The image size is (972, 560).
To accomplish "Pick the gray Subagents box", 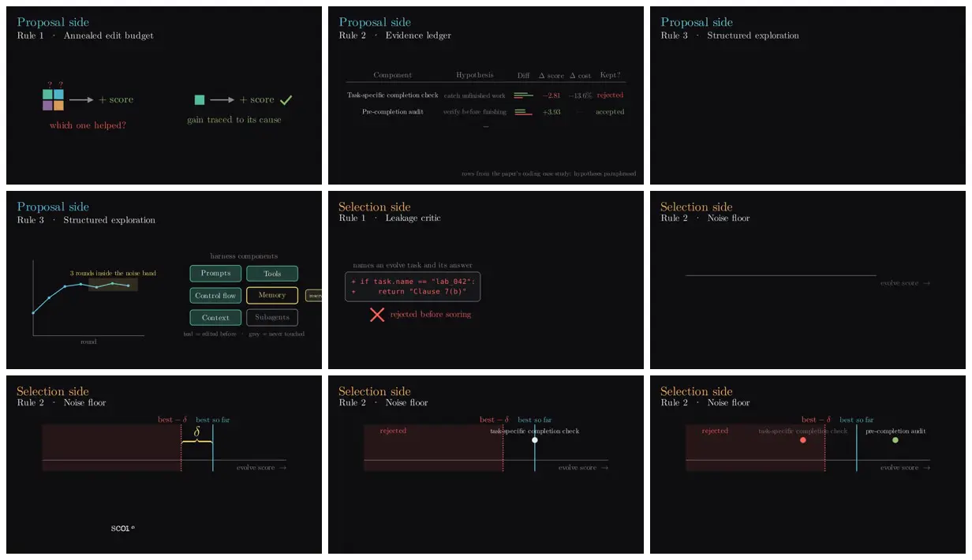I will 272,318.
